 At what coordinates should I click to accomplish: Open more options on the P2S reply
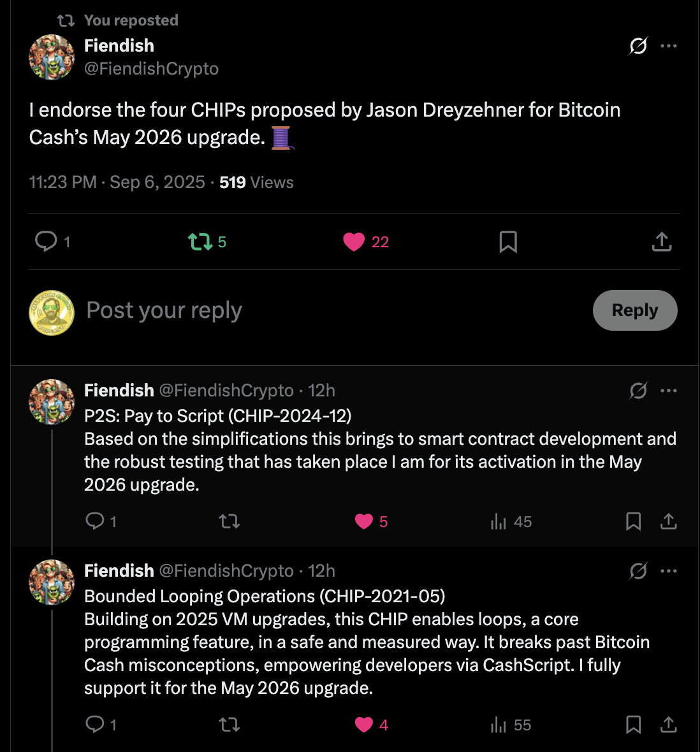(x=668, y=391)
